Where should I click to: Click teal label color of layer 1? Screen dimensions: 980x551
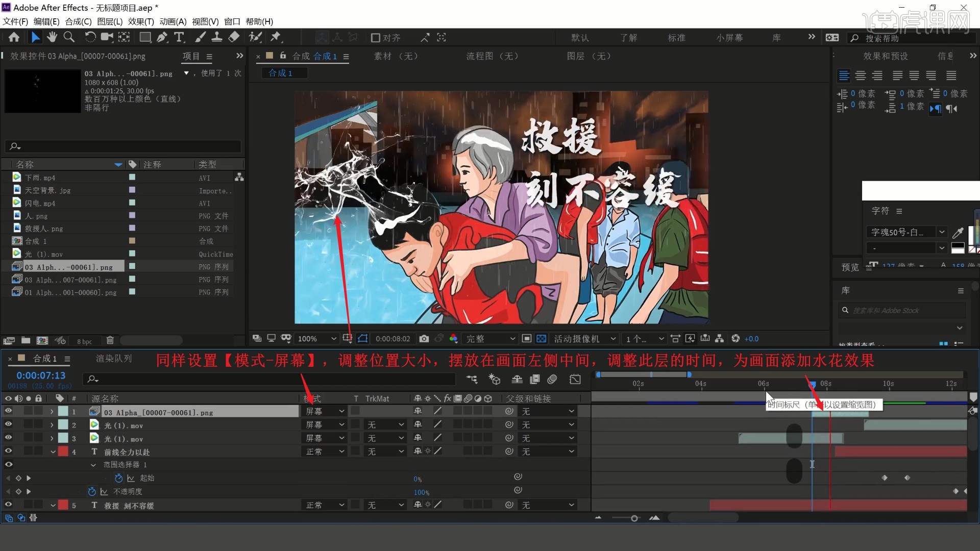click(63, 411)
